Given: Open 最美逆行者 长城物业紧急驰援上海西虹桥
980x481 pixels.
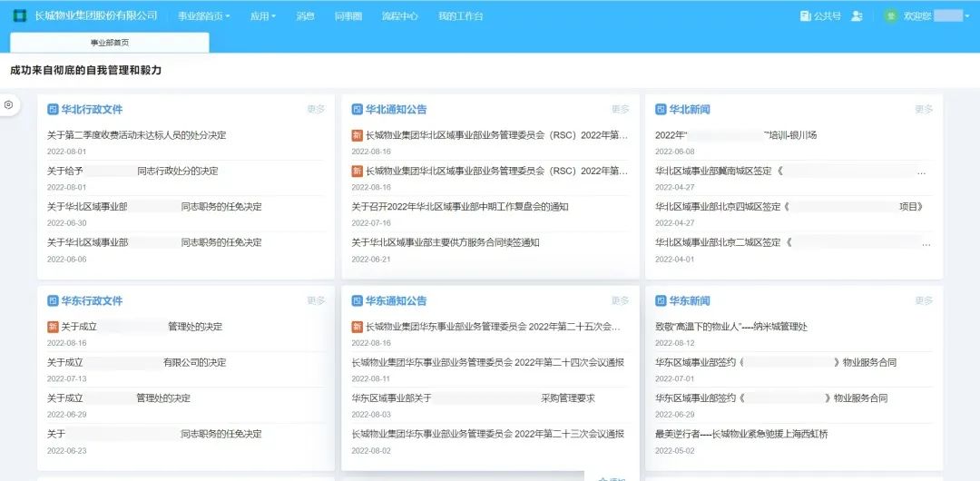Looking at the screenshot, I should tap(741, 434).
